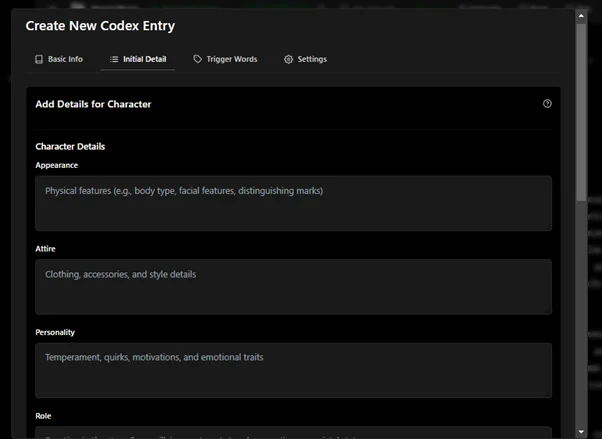Open the Trigger Words tab
Screen dimensions: 602x439
pos(231,60)
